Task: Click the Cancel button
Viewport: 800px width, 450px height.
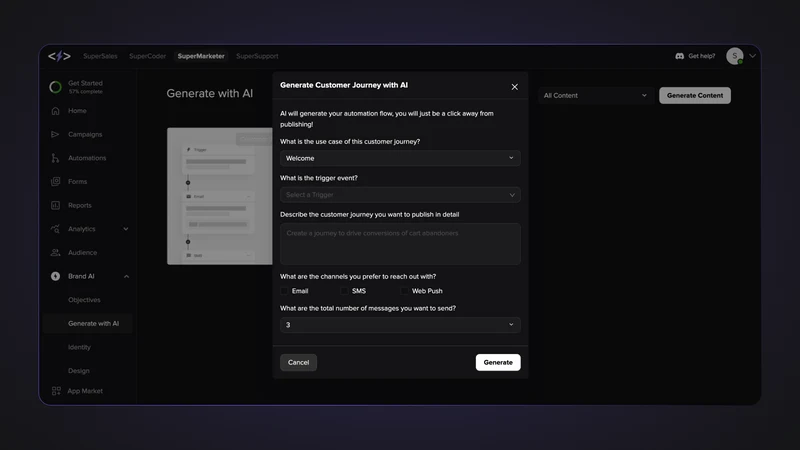Action: [298, 362]
